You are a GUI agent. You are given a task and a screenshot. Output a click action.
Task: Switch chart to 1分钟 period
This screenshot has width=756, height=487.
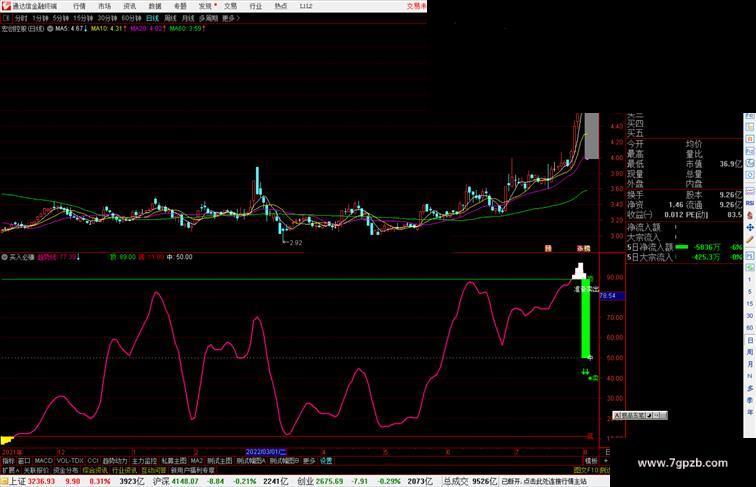click(40, 18)
